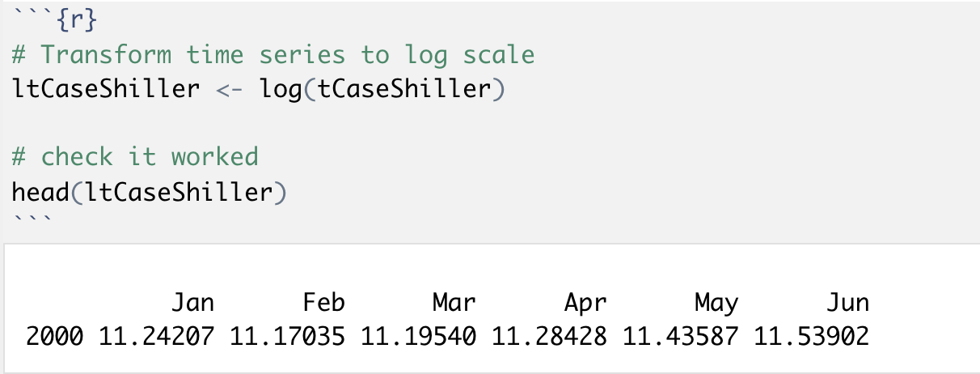Click the April value 11.28428
The image size is (980, 374).
[x=550, y=336]
